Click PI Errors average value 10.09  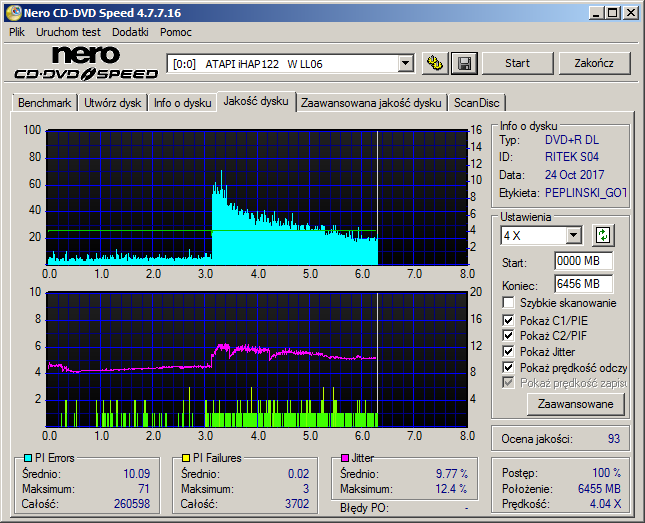(137, 474)
